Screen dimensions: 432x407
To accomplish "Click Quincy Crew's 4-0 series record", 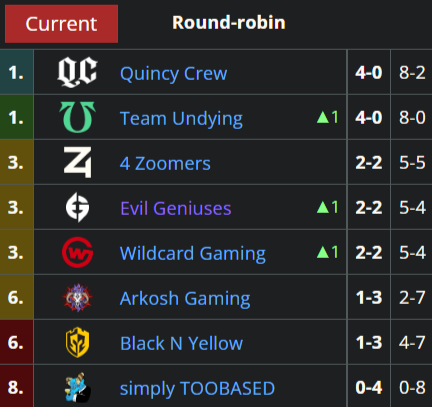I will (369, 72).
